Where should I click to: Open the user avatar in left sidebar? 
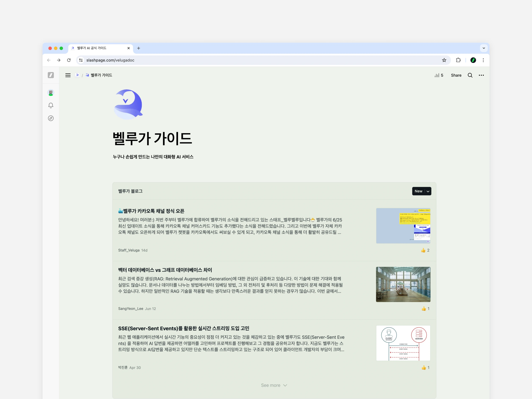tap(51, 93)
